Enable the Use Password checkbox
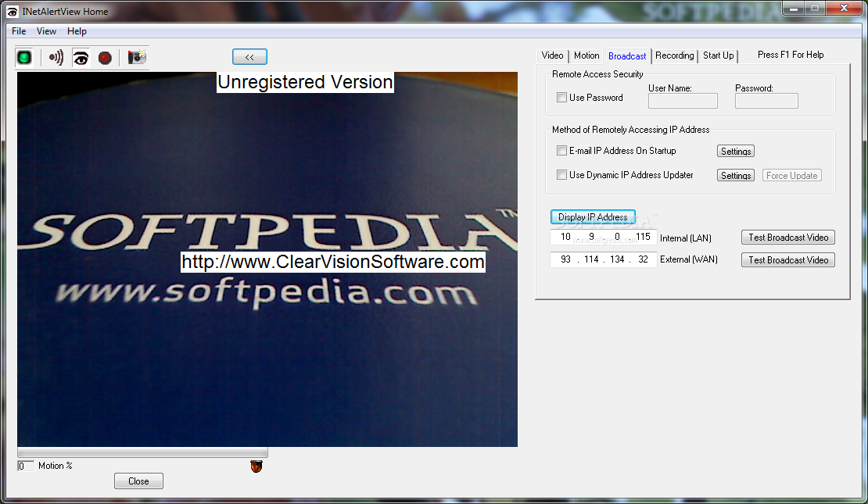 tap(562, 98)
